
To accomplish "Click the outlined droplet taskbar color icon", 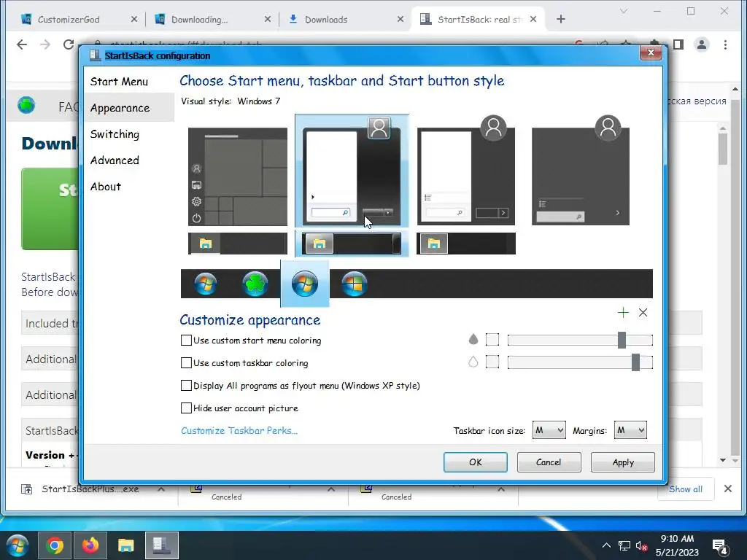I will point(473,362).
